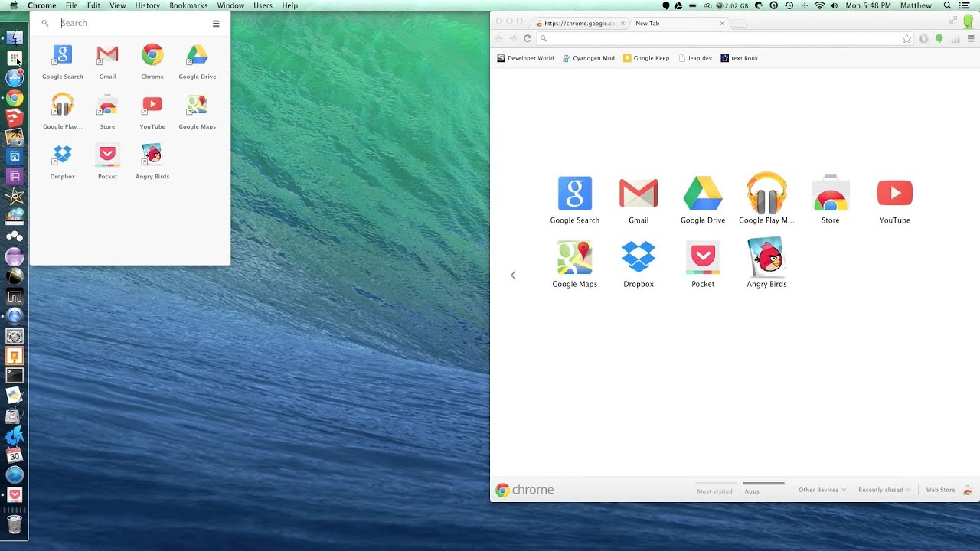Go to previous page with left chevron
980x551 pixels.
tap(513, 275)
